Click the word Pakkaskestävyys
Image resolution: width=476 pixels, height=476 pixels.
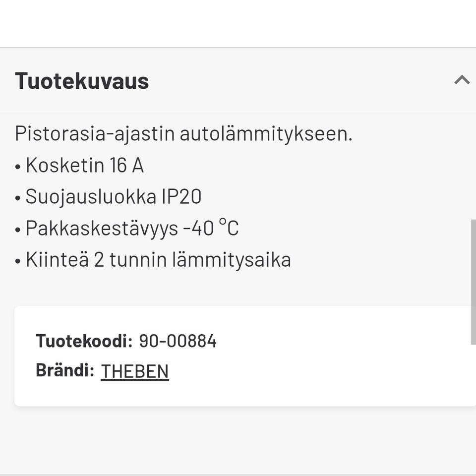102,228
